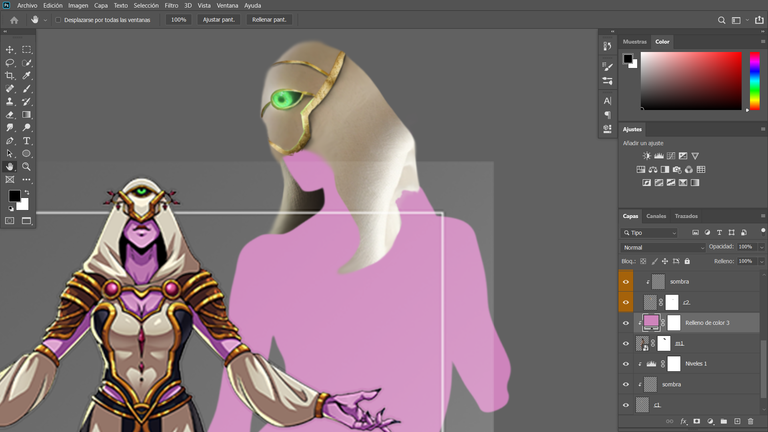Toggle visibility of the m1 layer
This screenshot has width=768, height=432.
625,343
